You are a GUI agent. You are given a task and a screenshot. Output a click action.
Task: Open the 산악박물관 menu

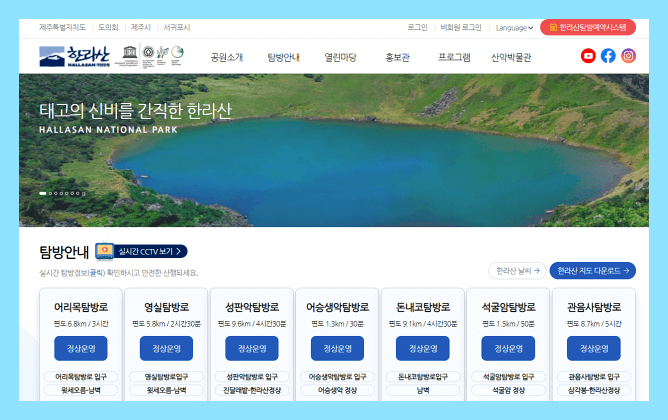click(511, 57)
